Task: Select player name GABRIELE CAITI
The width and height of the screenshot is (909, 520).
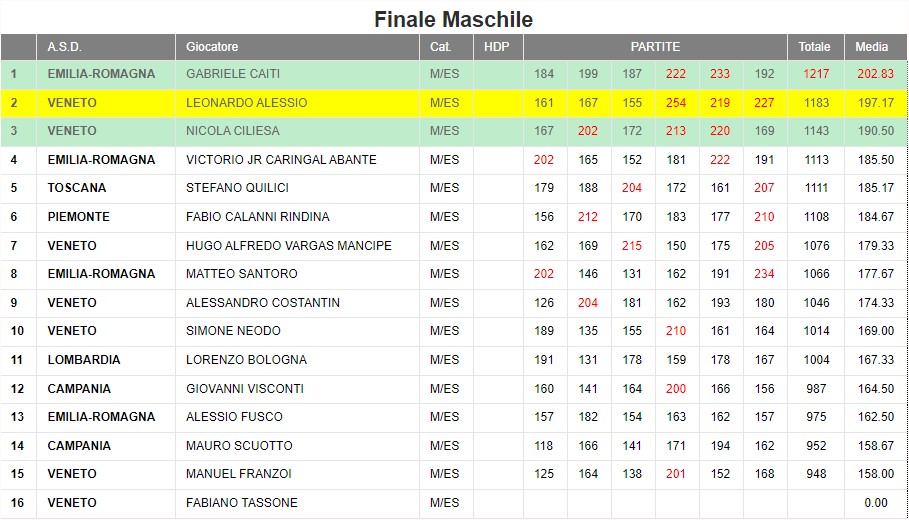Action: click(232, 74)
